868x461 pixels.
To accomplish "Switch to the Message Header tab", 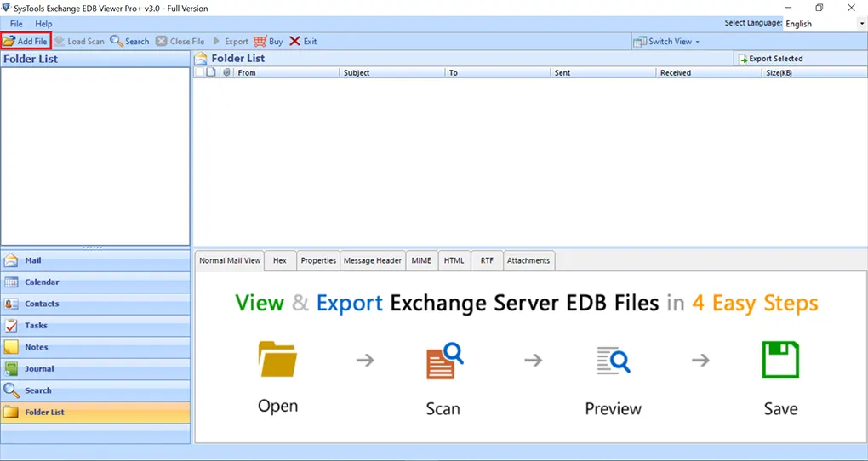I will tap(373, 260).
